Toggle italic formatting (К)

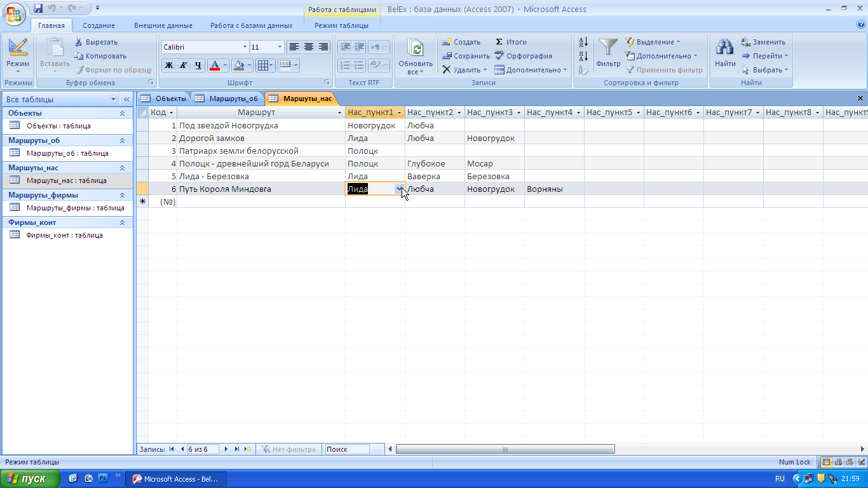184,65
